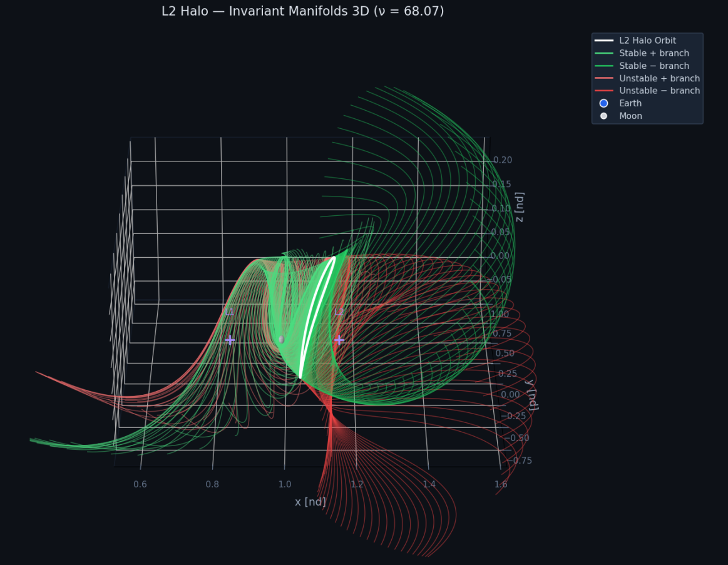Click the x [nd] axis label
Viewport: 728px width, 565px height.
click(x=310, y=501)
